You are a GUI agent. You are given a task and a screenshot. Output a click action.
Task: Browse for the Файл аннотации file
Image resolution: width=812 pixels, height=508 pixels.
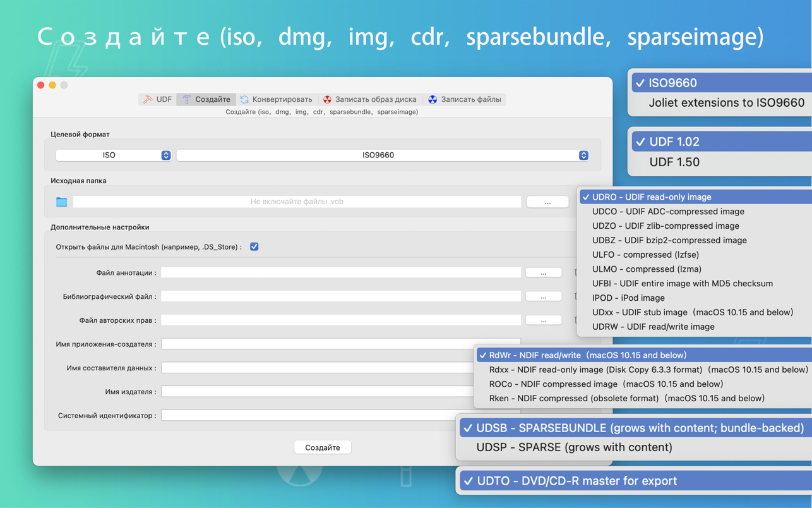543,273
